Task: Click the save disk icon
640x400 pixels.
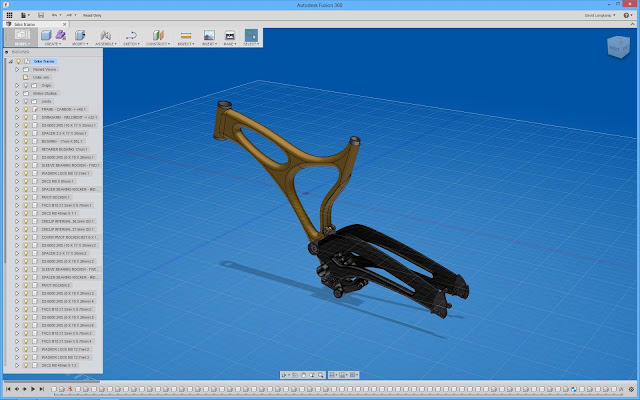Action: point(41,15)
